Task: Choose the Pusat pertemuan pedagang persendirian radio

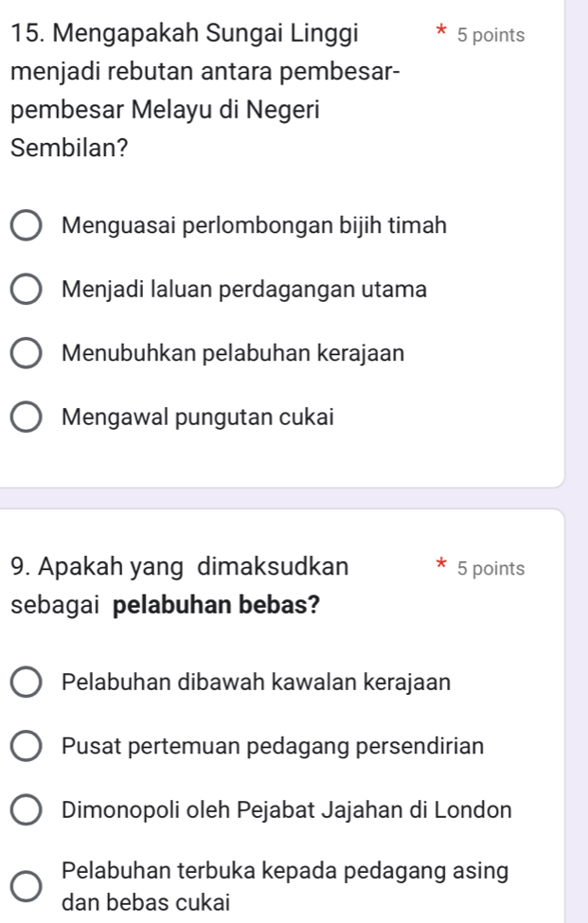Action: (x=27, y=746)
